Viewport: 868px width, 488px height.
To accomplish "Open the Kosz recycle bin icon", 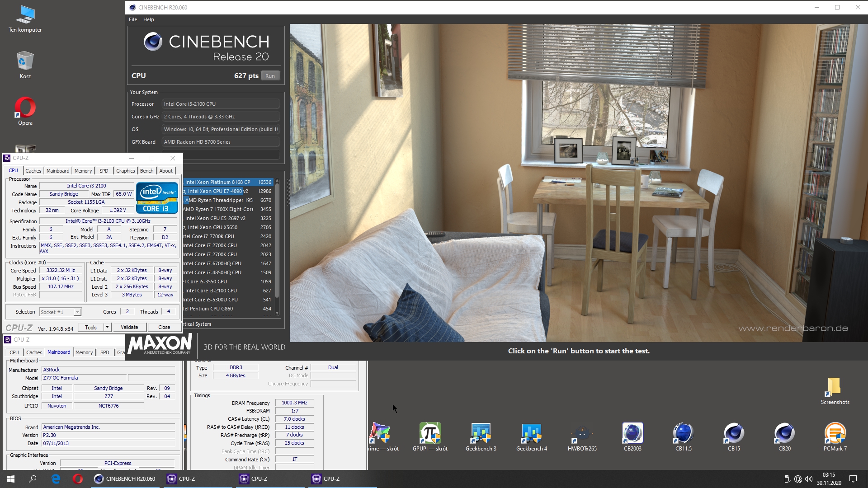I will [25, 65].
